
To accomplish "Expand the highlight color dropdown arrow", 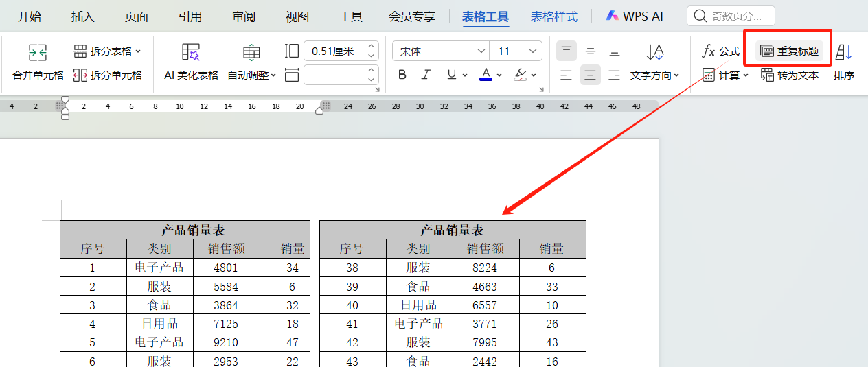I will point(534,75).
